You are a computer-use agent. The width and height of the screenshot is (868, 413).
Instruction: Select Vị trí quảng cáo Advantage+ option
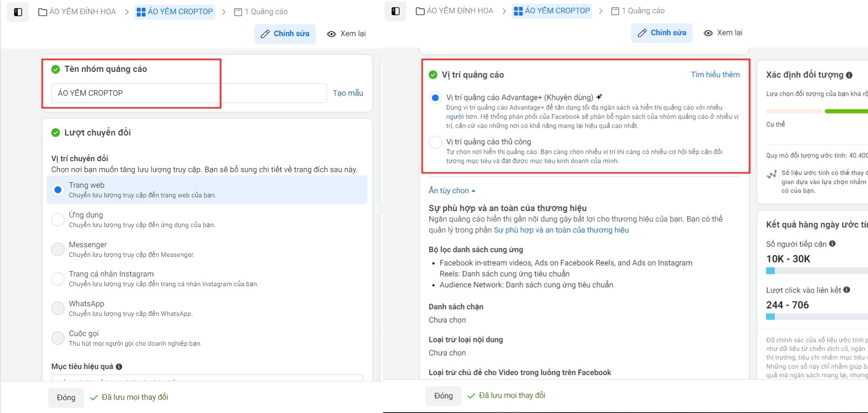(435, 98)
